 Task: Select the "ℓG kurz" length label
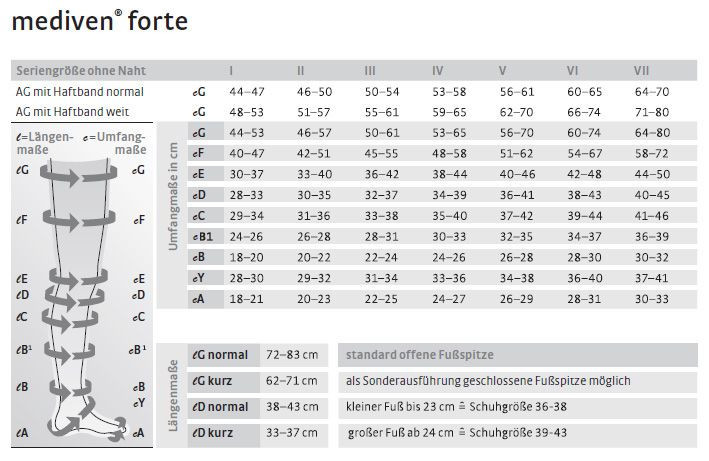tap(212, 381)
